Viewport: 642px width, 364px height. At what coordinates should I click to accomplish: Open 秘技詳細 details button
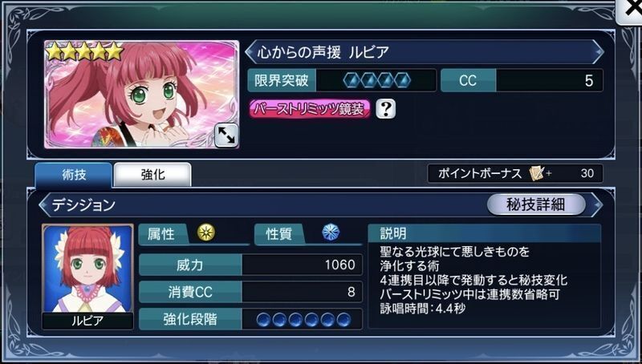click(536, 204)
